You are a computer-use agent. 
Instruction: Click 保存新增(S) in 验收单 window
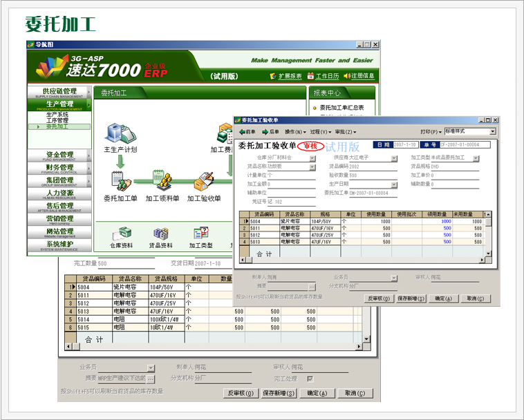(411, 298)
